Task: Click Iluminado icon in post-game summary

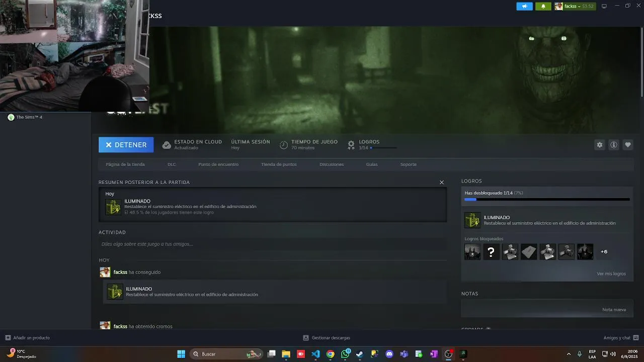Action: tap(113, 207)
